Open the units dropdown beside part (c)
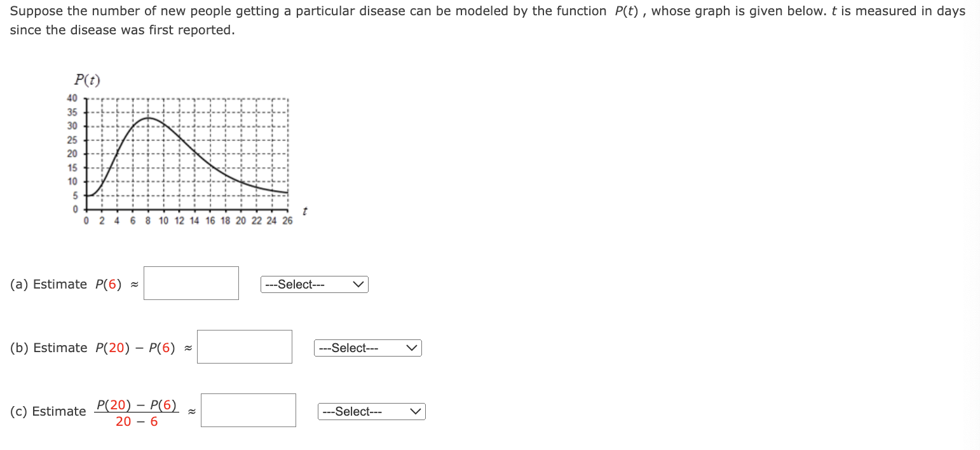This screenshot has height=450, width=980. tap(371, 411)
